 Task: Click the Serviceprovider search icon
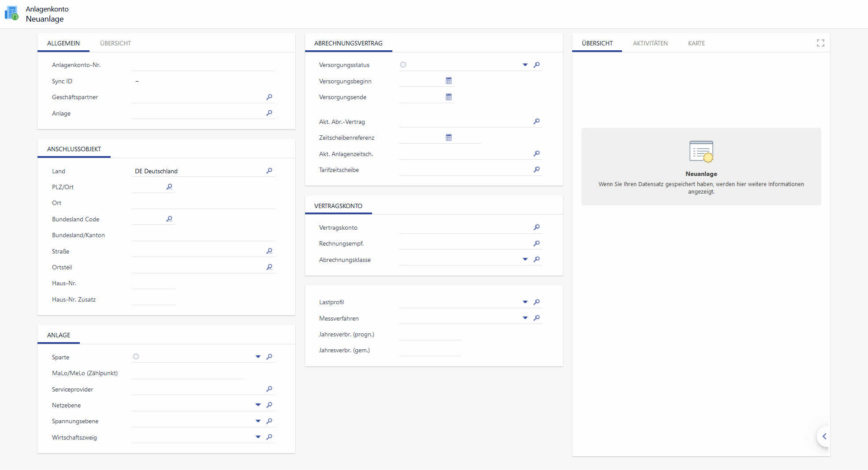269,389
